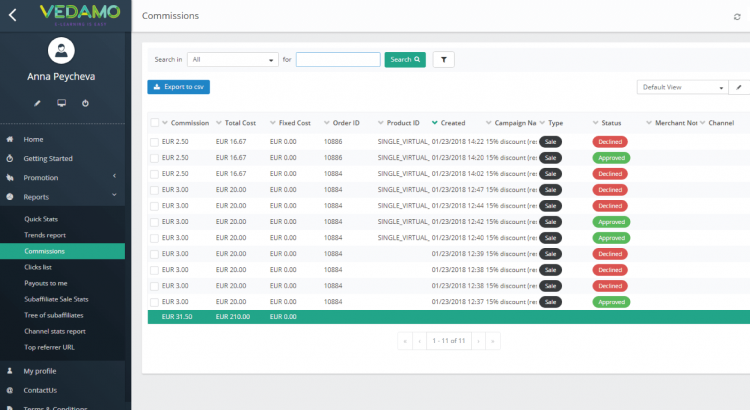
Task: Open Channel stats report
Action: coord(55,331)
